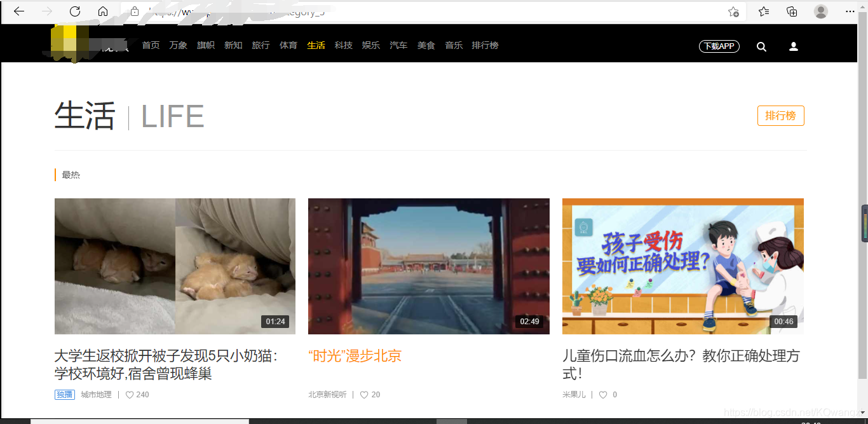Play the 孩子受伤 cartoon video thumbnail

(x=683, y=266)
